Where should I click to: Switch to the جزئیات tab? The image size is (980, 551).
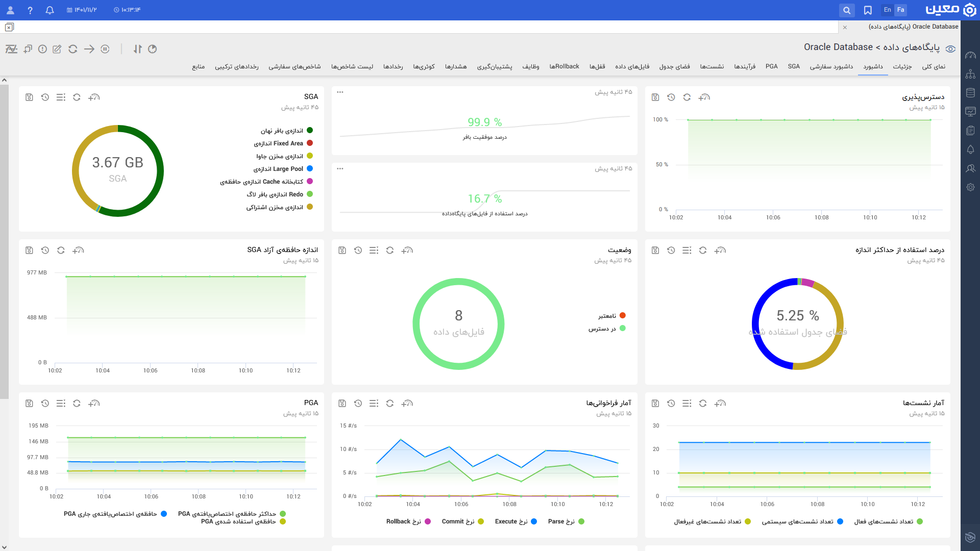(902, 66)
